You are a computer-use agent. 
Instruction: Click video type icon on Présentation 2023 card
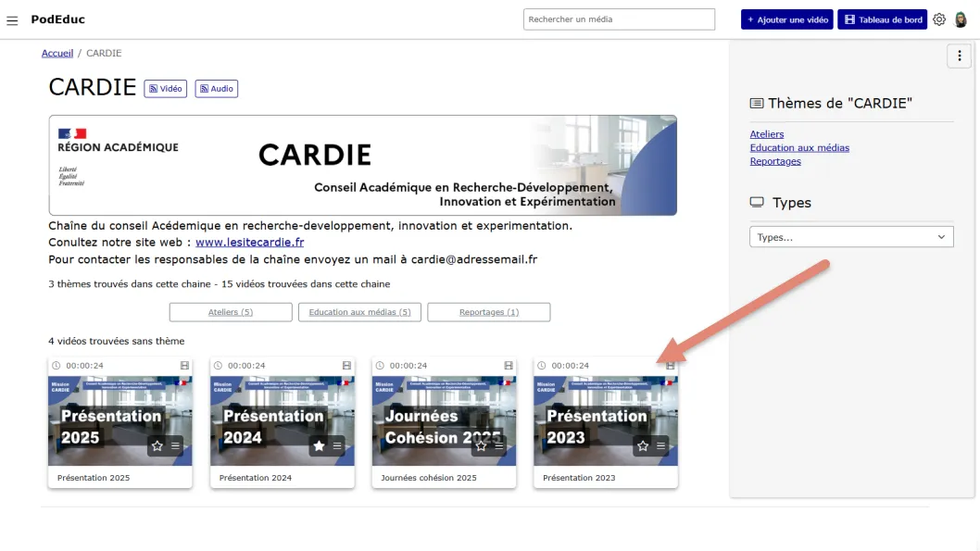(x=670, y=366)
